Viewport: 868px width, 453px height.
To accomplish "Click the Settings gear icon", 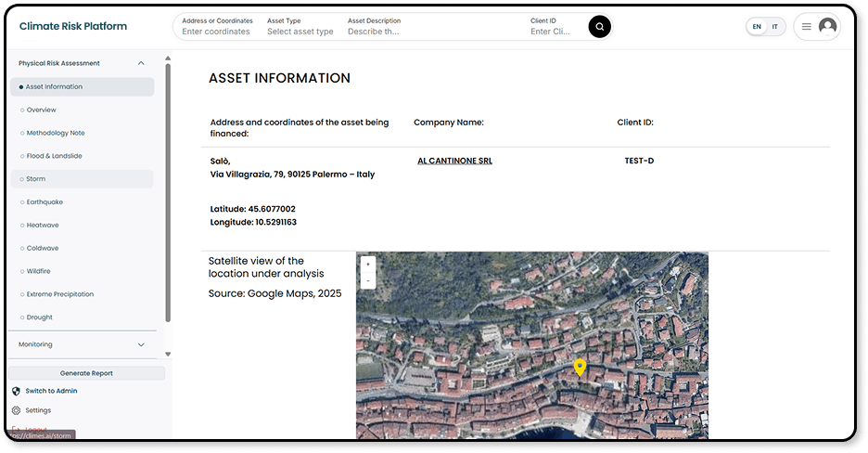I will (16, 410).
